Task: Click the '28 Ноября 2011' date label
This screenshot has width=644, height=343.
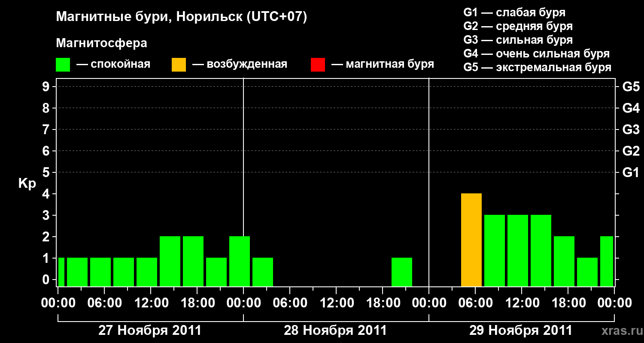Action: [335, 331]
